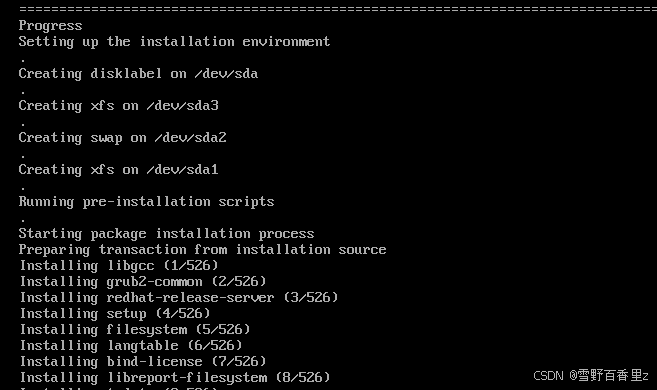Click Installing setup (4/526) line
This screenshot has width=657, height=390.
(115, 313)
